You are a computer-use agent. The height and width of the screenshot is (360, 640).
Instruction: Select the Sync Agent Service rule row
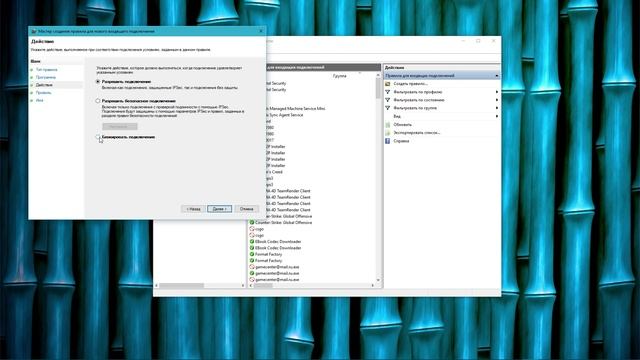286,115
